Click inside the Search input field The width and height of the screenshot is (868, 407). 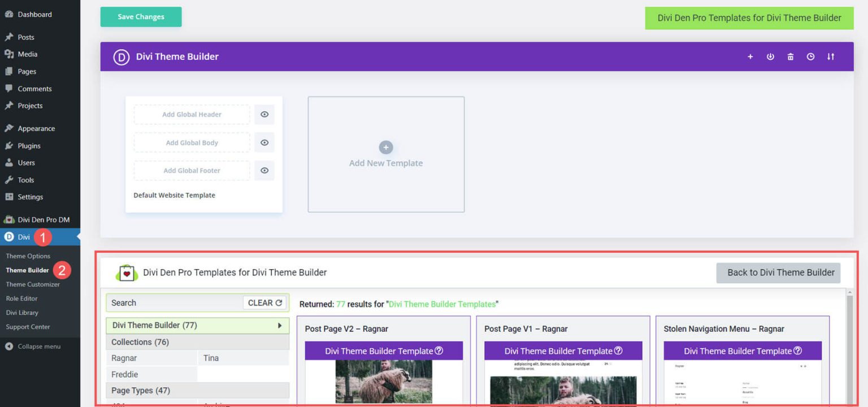click(x=170, y=303)
